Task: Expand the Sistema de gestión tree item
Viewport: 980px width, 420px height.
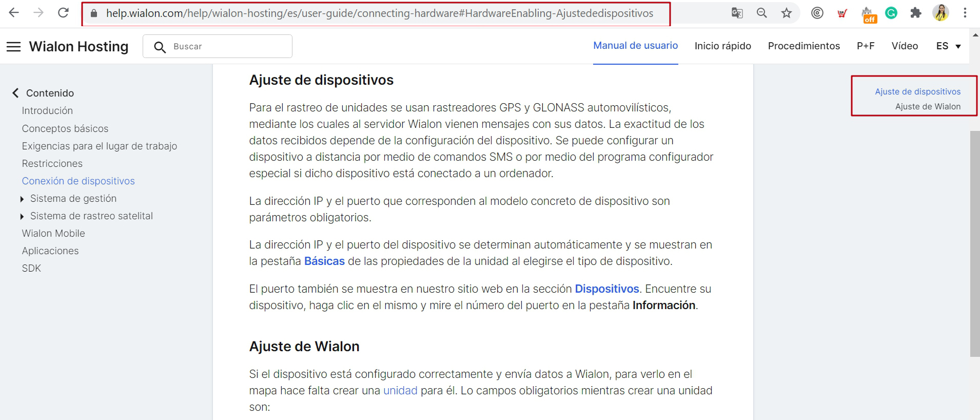Action: pyautogui.click(x=22, y=199)
